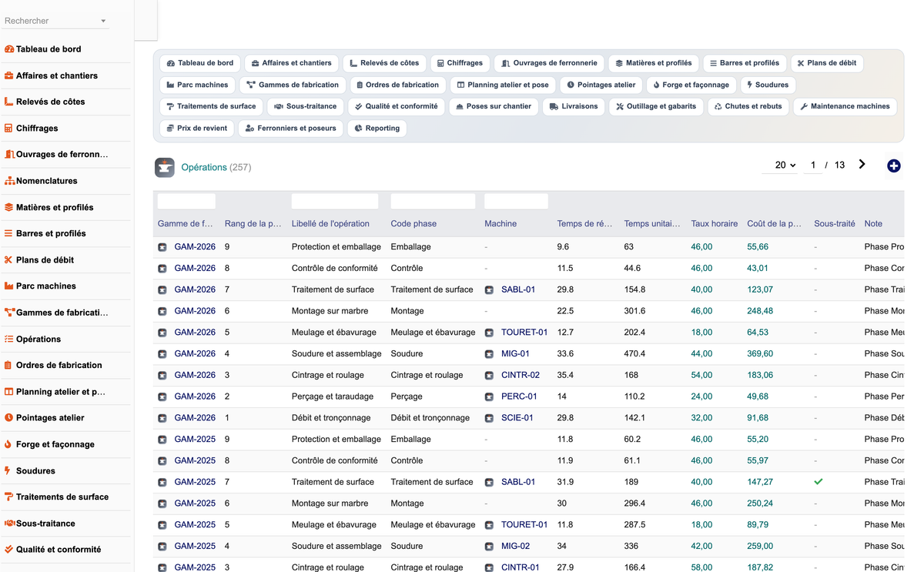The image size is (924, 572).
Task: Click cost value 248,48
Action: pos(760,311)
